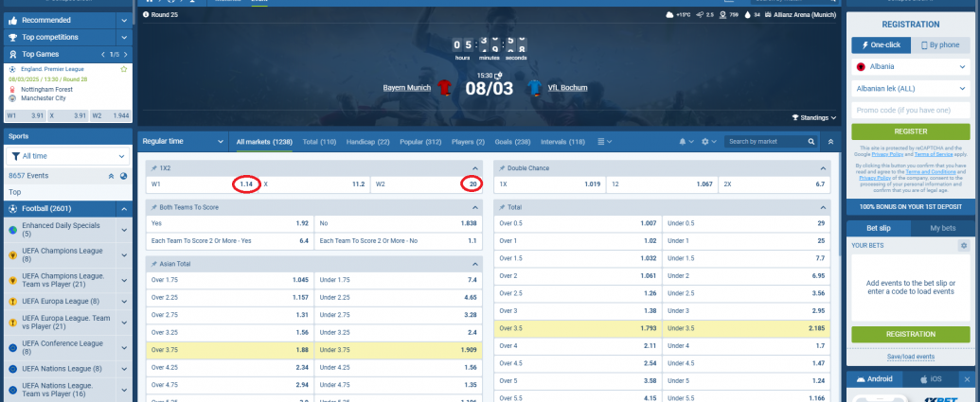Switch to Popular (312) tab
Viewport: 980px width, 402px height.
point(420,142)
